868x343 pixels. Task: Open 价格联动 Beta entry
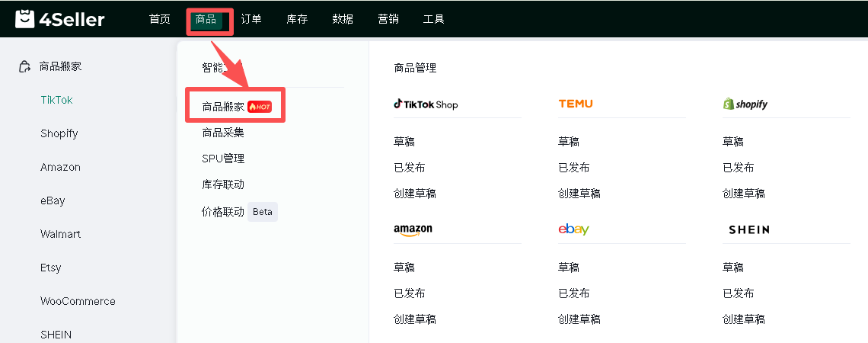pos(240,212)
